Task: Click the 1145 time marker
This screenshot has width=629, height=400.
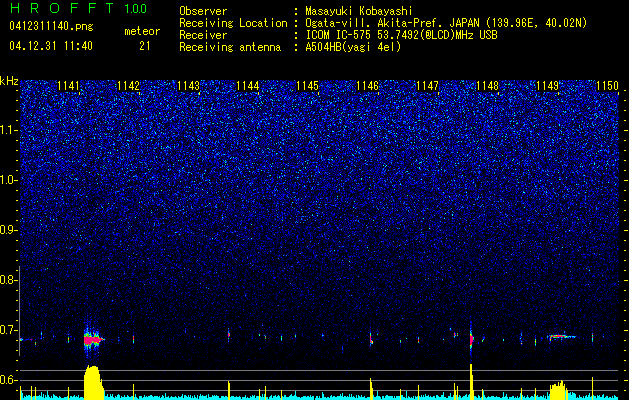Action: (308, 86)
